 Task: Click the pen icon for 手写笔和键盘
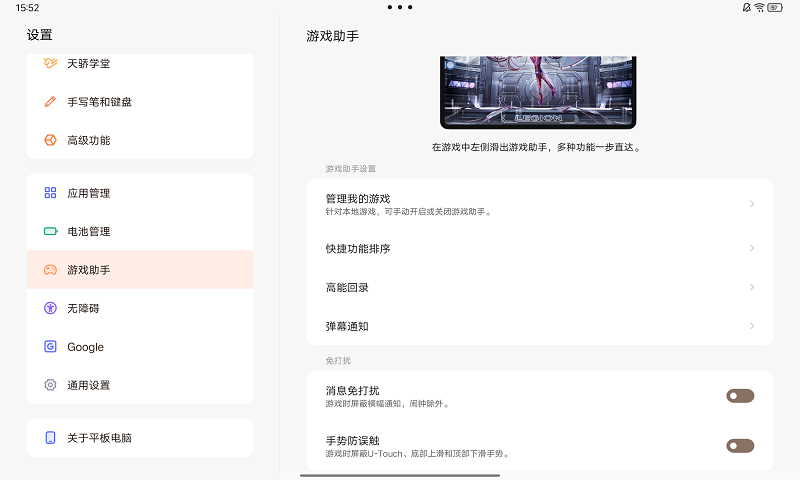click(x=50, y=102)
